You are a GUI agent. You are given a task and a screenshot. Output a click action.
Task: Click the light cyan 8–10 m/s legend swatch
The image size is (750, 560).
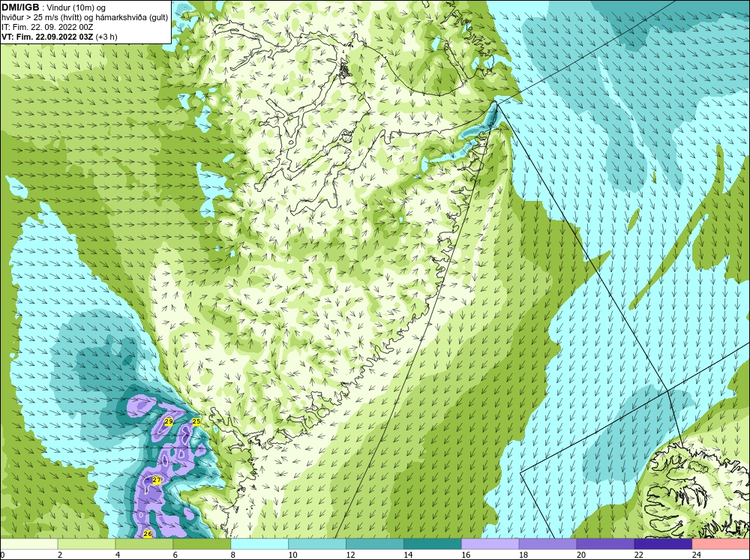click(259, 544)
